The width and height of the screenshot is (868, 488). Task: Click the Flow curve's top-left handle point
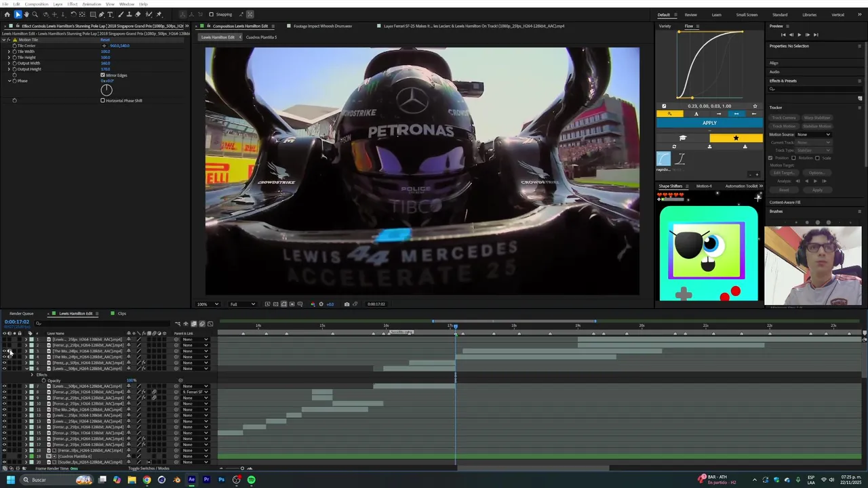pyautogui.click(x=679, y=32)
